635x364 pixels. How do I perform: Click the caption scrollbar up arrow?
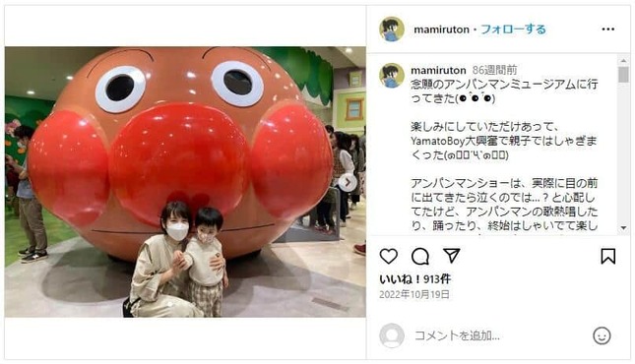pos(623,61)
